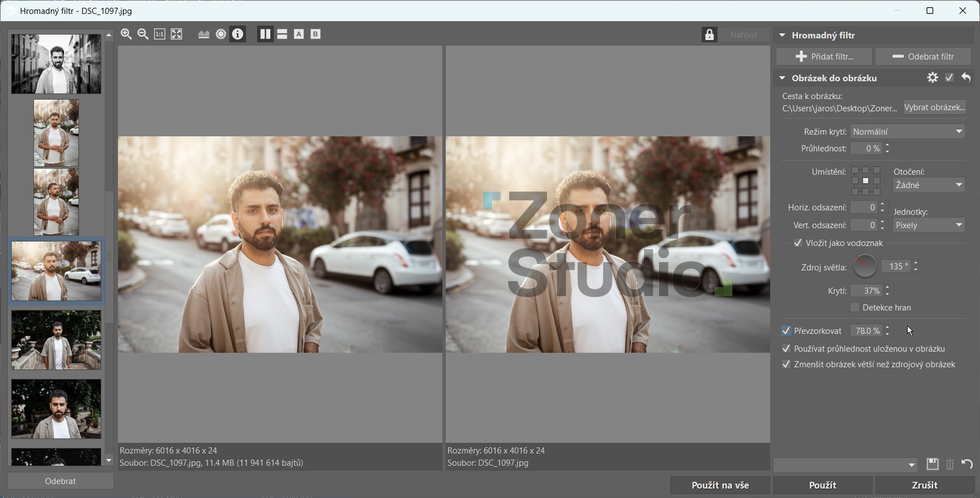The height and width of the screenshot is (498, 980).
Task: Open the filter settings gear icon
Action: [x=932, y=78]
